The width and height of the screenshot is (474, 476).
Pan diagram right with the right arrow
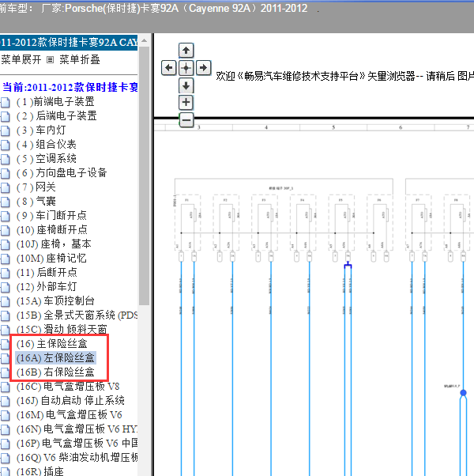[x=204, y=68]
